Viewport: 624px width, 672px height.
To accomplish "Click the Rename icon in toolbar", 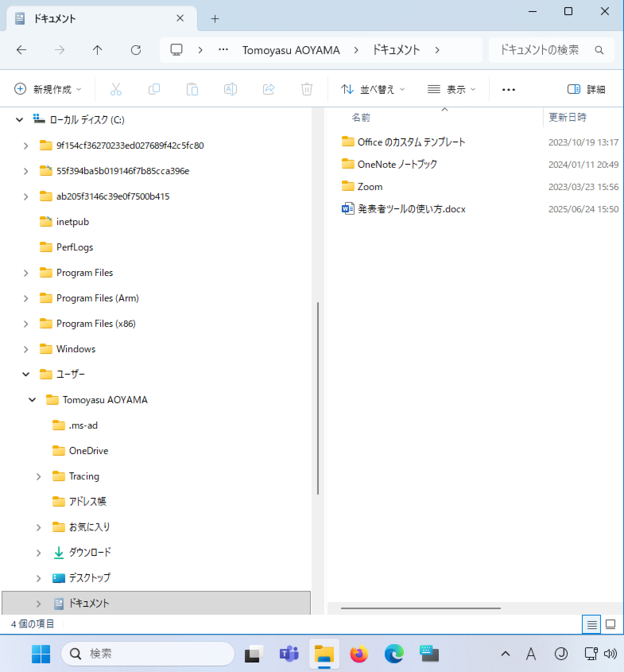I will pos(231,89).
